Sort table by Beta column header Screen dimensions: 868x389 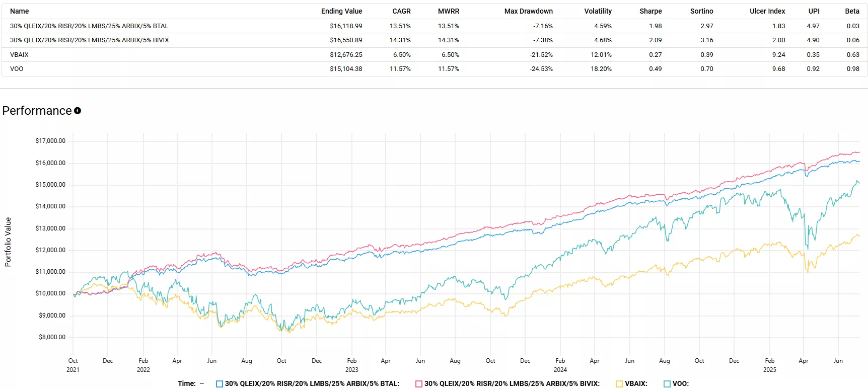coord(852,11)
